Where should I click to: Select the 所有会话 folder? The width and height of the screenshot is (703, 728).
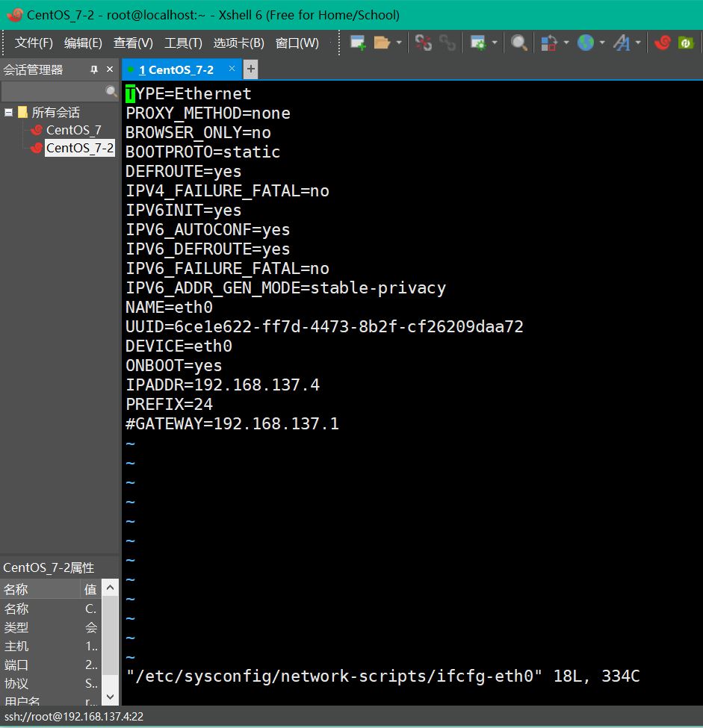(55, 112)
